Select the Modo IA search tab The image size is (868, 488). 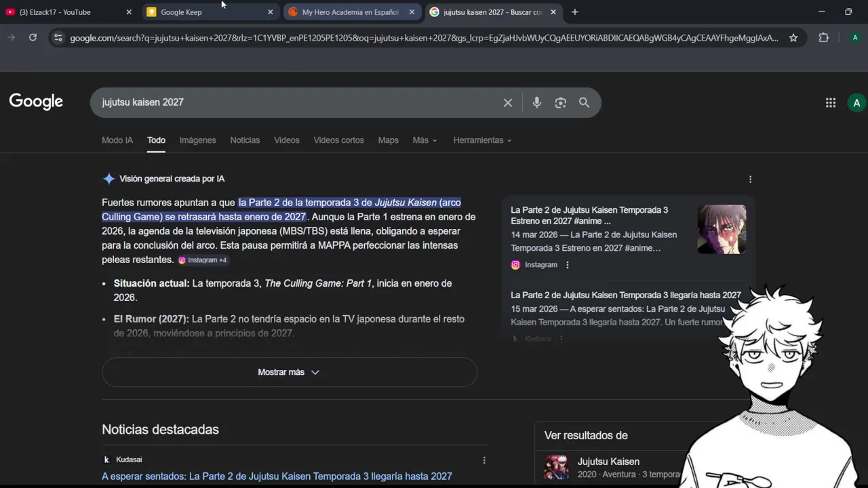(117, 140)
